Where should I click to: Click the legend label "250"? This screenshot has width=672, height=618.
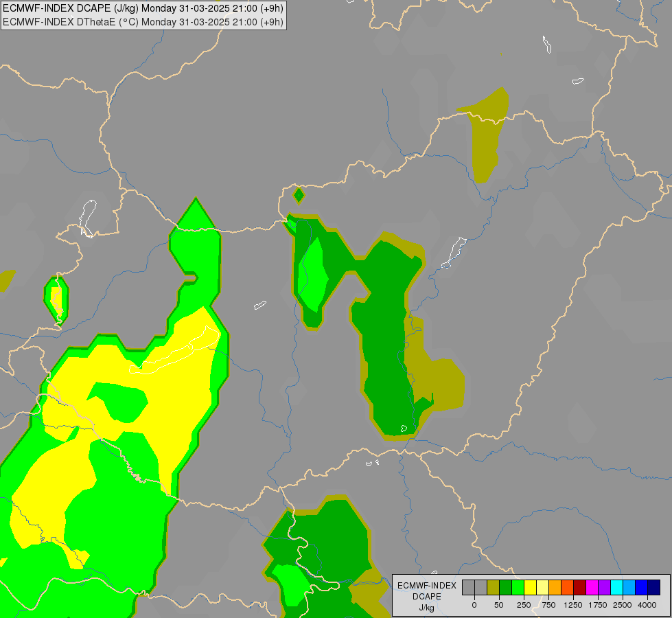tap(524, 605)
